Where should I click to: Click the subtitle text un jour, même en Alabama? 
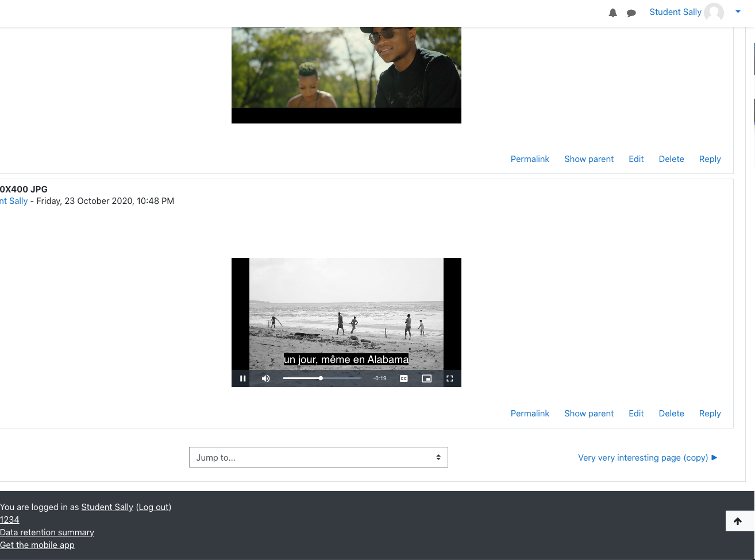coord(346,360)
